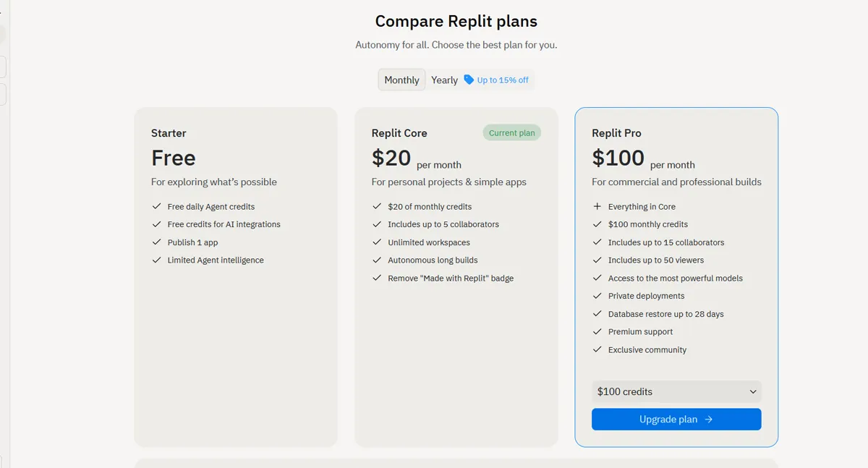
Task: Click the checkmark beside Unlimited workspaces
Action: (377, 242)
